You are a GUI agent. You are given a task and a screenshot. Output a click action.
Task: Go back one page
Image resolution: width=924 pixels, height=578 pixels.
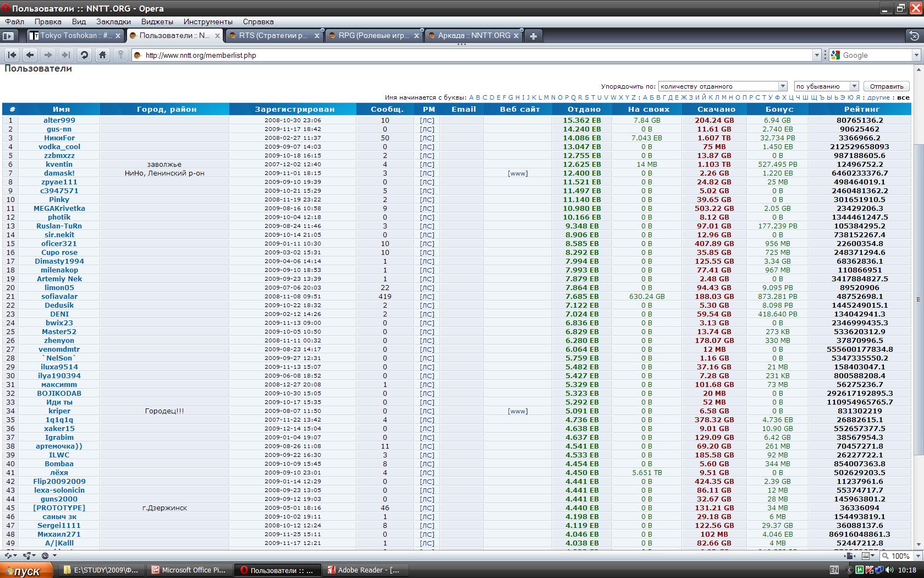pos(30,55)
